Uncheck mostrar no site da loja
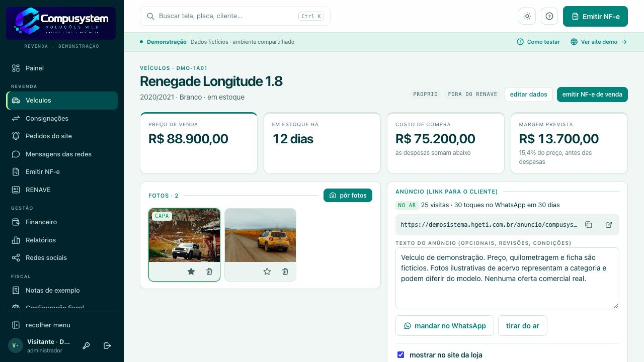Image resolution: width=644 pixels, height=362 pixels. point(400,354)
